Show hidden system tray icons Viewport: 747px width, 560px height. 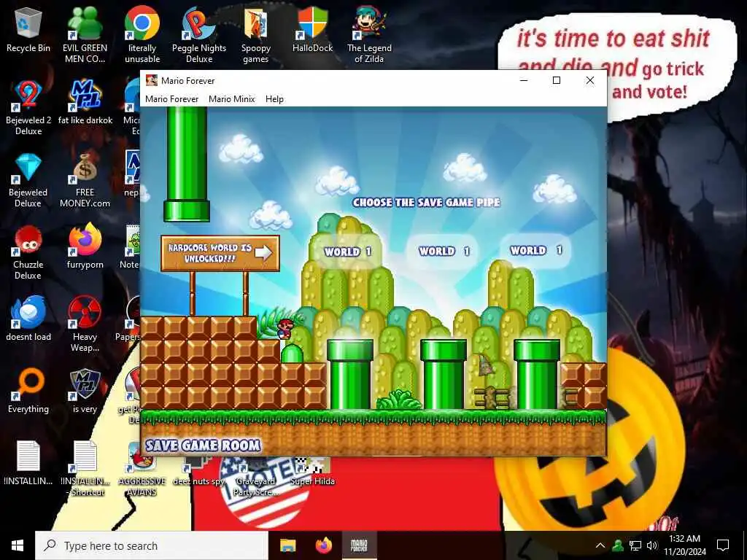pyautogui.click(x=600, y=545)
